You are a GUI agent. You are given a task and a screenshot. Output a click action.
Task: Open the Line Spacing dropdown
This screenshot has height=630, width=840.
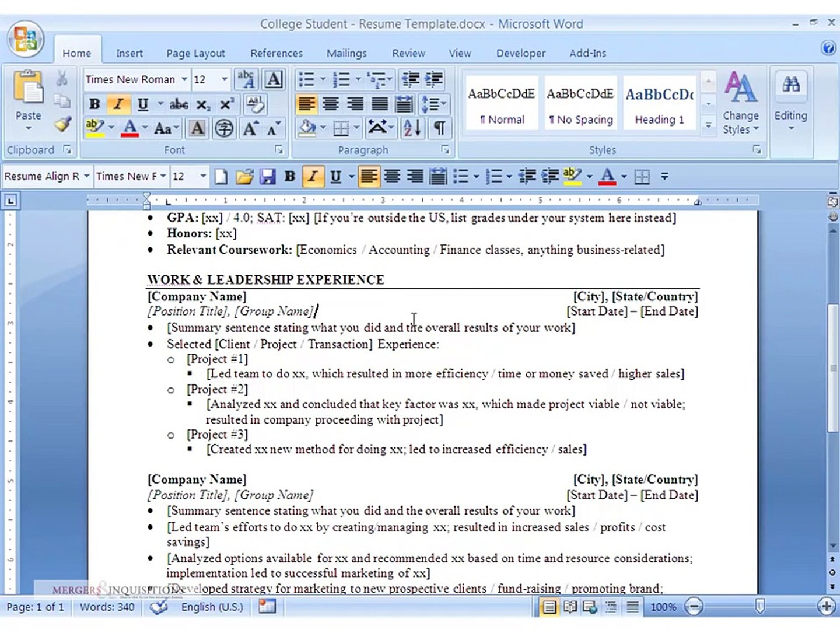coord(433,104)
